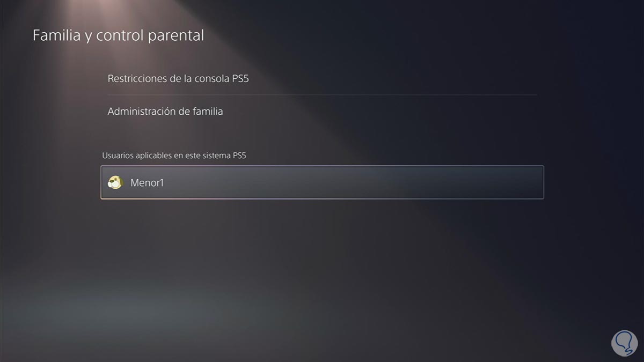Click the bottom border of Menor1 box
Screen dimensions: 644x362
[x=322, y=198]
